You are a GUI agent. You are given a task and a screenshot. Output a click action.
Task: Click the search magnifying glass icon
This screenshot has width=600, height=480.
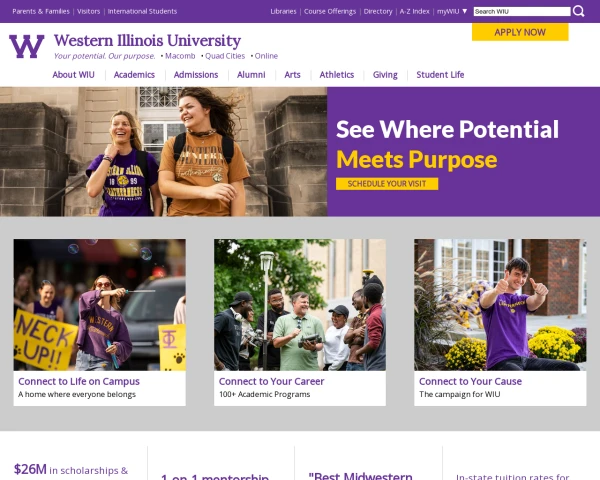[579, 11]
